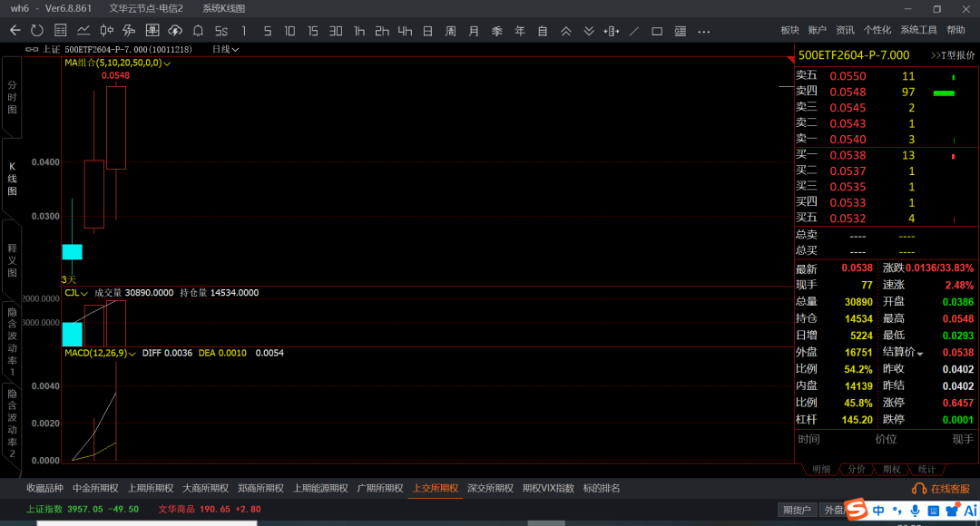Screen dimensions: 980x526
Task: Choose the 5-minute period
Action: [x=268, y=31]
